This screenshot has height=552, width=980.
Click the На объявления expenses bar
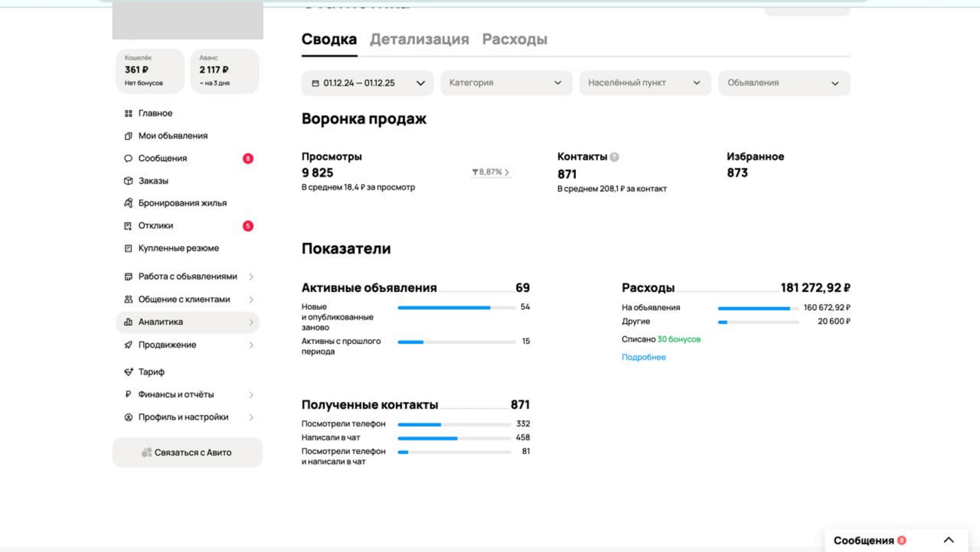pyautogui.click(x=758, y=308)
